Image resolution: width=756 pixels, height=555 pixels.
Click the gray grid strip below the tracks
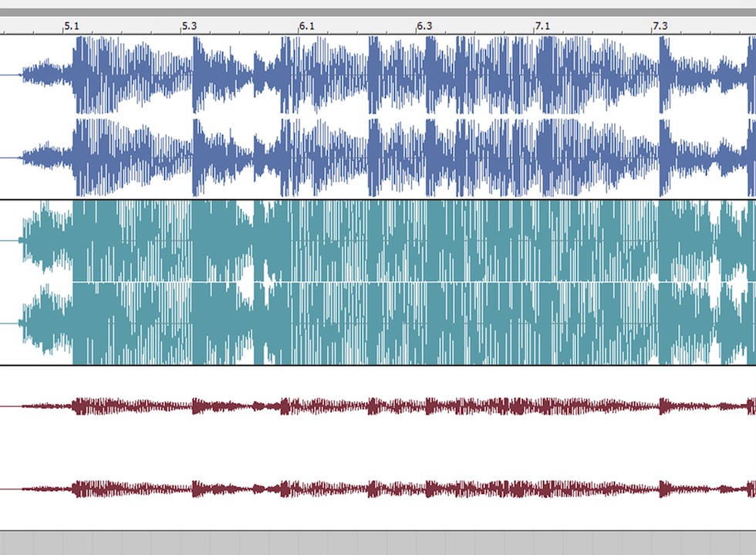378,543
